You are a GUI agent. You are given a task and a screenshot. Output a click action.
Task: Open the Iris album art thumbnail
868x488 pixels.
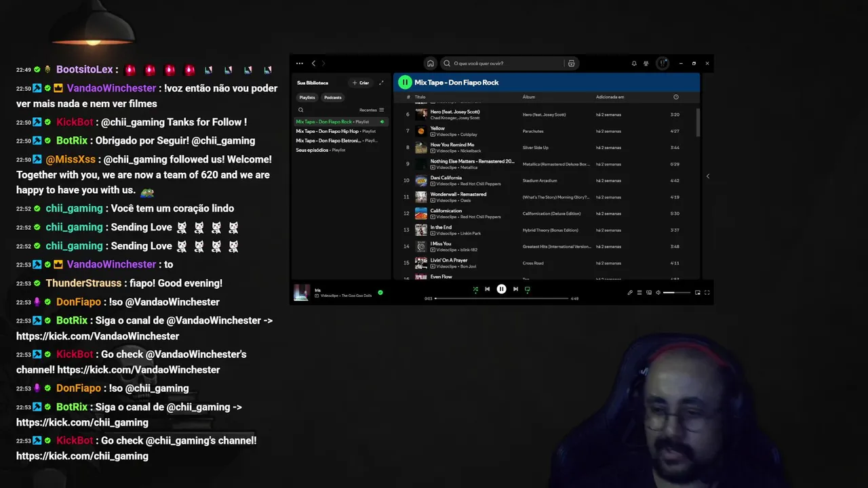coord(302,292)
